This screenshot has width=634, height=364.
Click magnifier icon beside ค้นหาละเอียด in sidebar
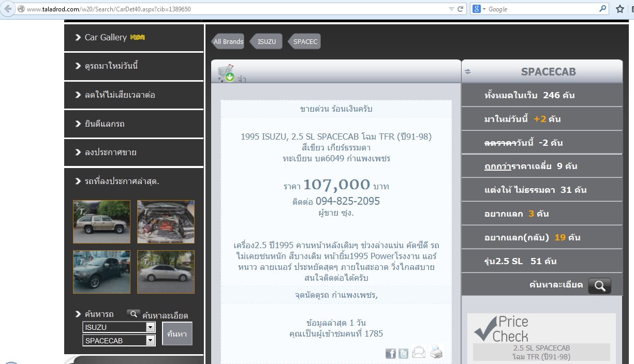pyautogui.click(x=134, y=313)
